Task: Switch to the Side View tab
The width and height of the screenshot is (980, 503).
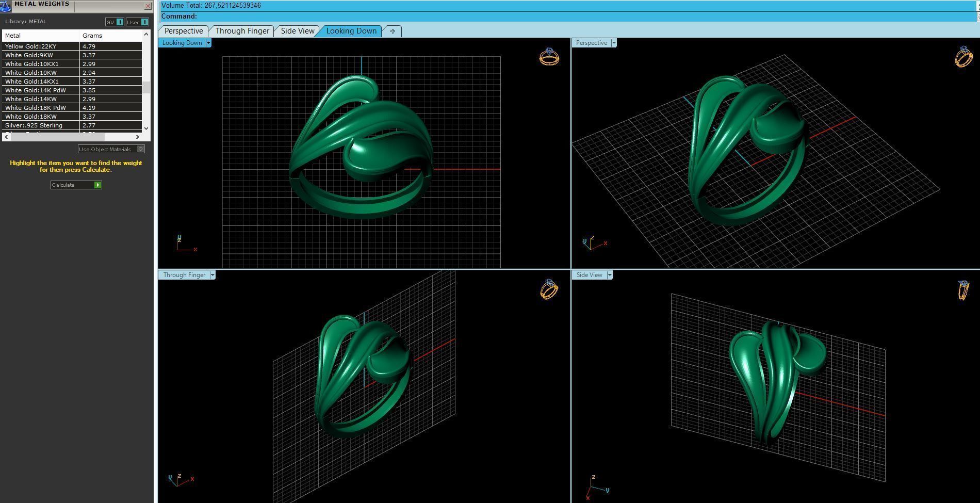Action: tap(298, 31)
